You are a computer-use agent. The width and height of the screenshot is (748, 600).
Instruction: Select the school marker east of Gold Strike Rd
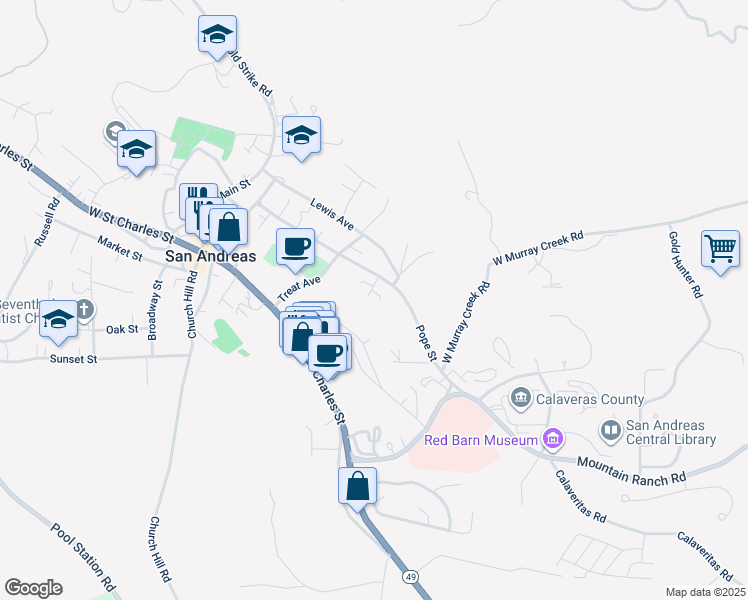click(x=301, y=135)
